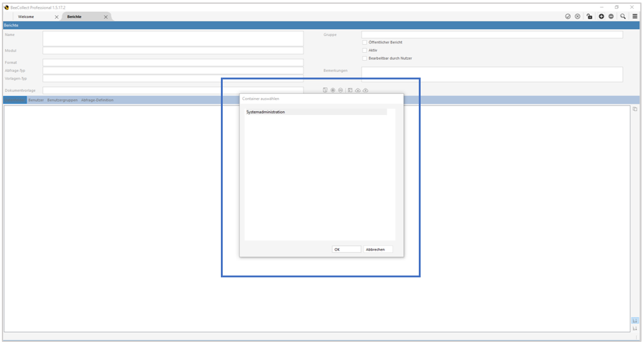Check Bearbeitbar durch Nutzer option
This screenshot has height=345, width=644.
point(364,58)
